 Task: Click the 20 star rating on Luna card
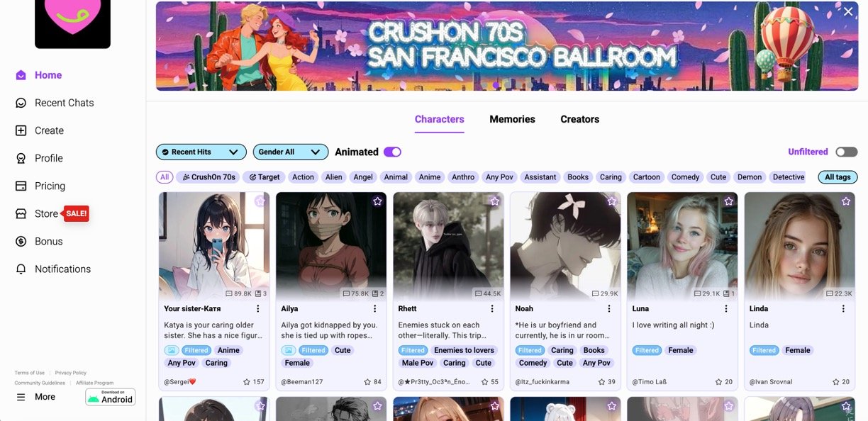coord(723,382)
